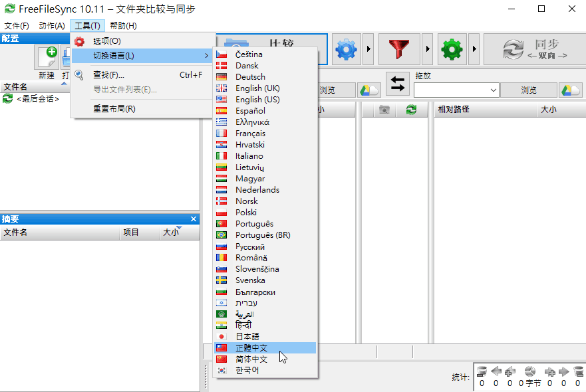Image resolution: width=586 pixels, height=392 pixels.
Task: Click the leftmost database statistics icon
Action: pyautogui.click(x=482, y=371)
